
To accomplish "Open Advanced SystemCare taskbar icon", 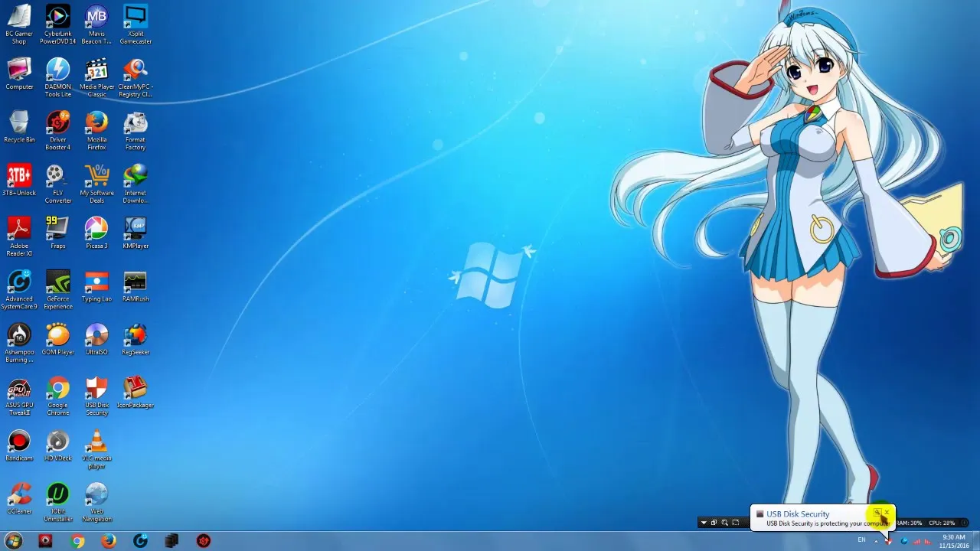I will (x=140, y=540).
